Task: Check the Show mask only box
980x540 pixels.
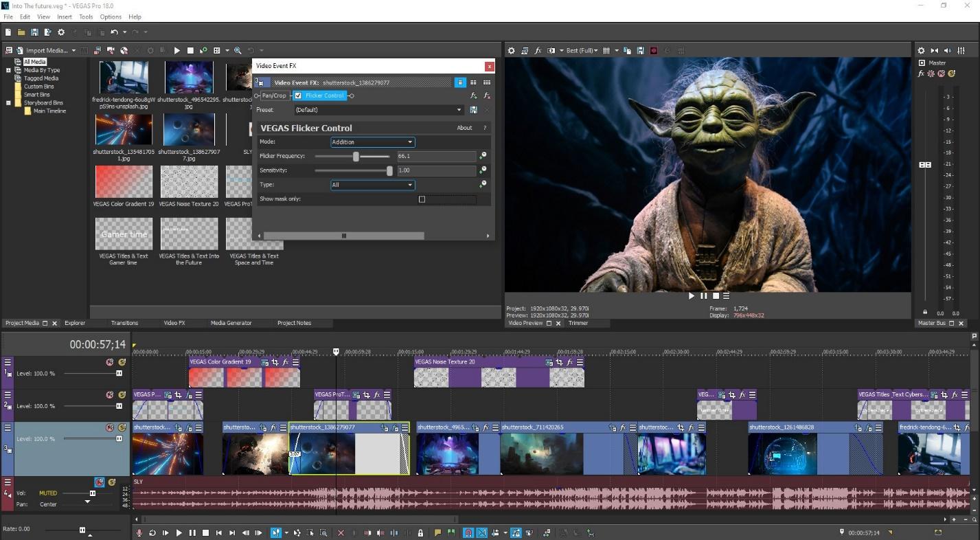Action: pyautogui.click(x=422, y=199)
